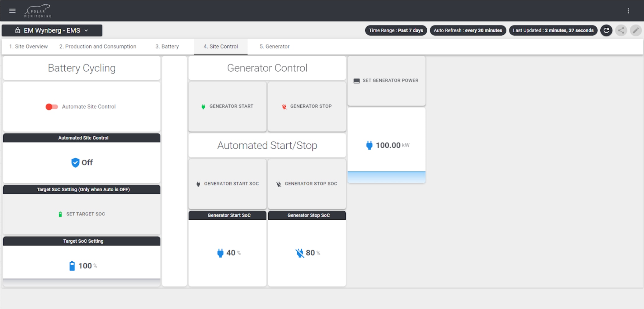Open the Generator tab
The image size is (644, 309).
(x=274, y=47)
